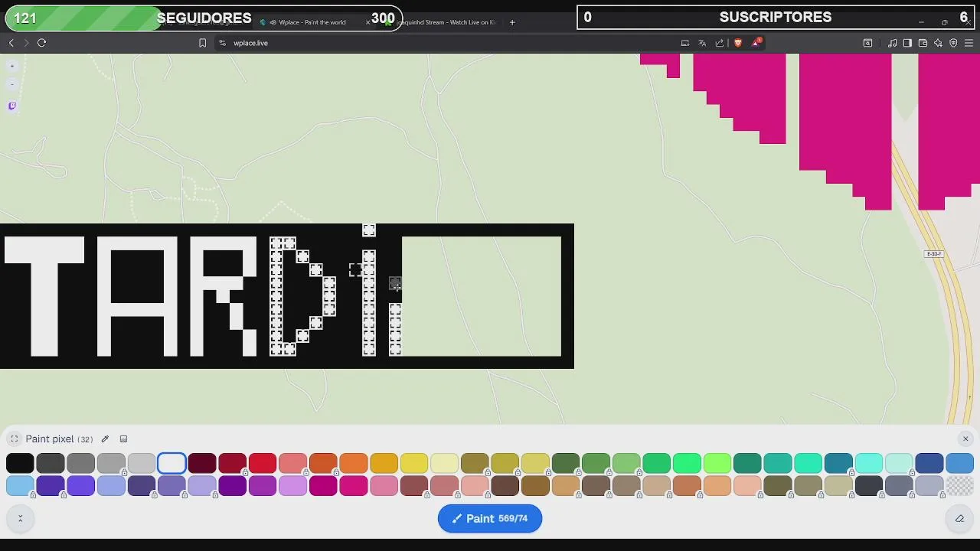Open Brave Shields lion icon
The width and height of the screenshot is (980, 551).
(737, 43)
